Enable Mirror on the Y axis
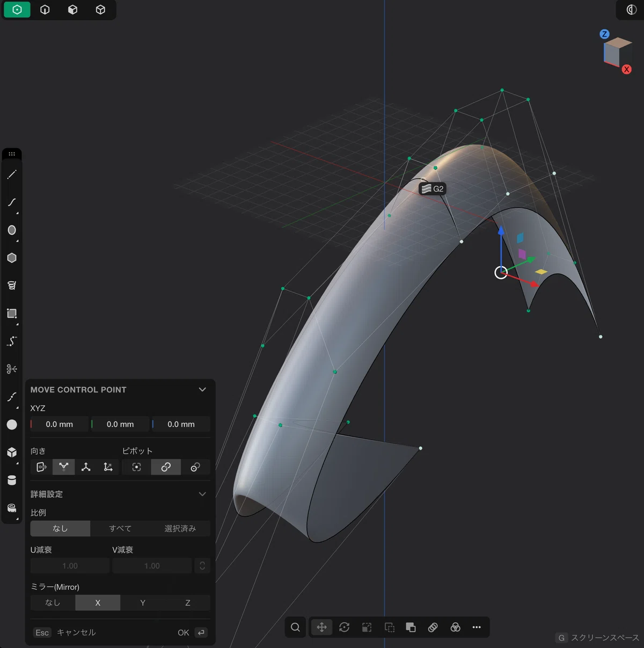This screenshot has width=644, height=648. (143, 603)
